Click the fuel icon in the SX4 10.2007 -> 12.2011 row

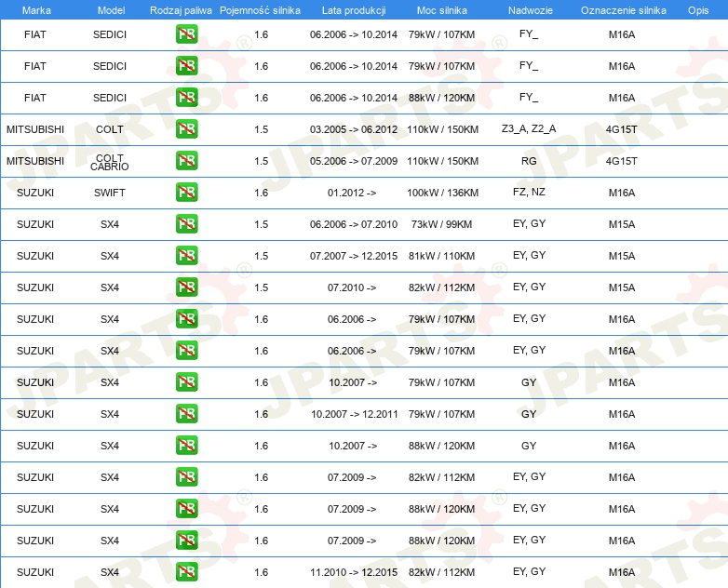186,413
